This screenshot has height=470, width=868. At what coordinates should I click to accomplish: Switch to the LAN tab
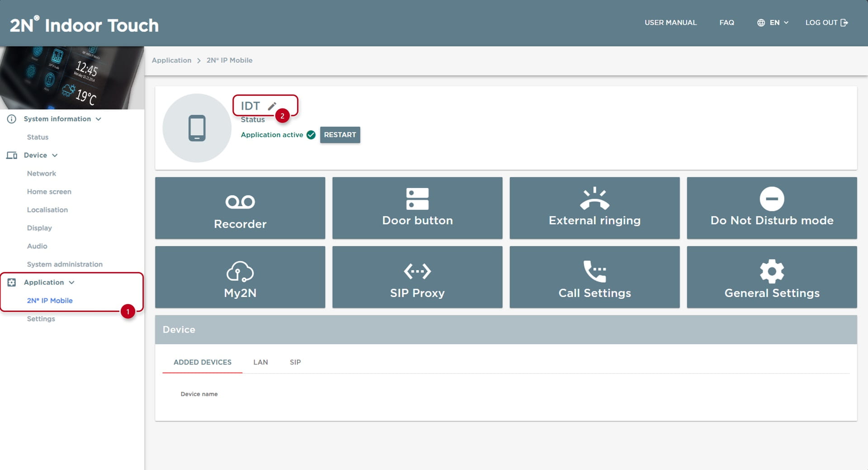(260, 362)
